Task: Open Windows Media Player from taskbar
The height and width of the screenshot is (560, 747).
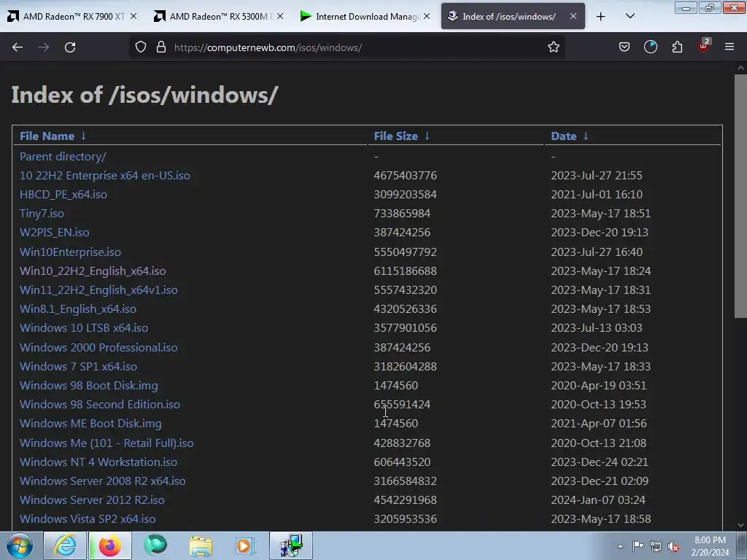Action: (245, 545)
